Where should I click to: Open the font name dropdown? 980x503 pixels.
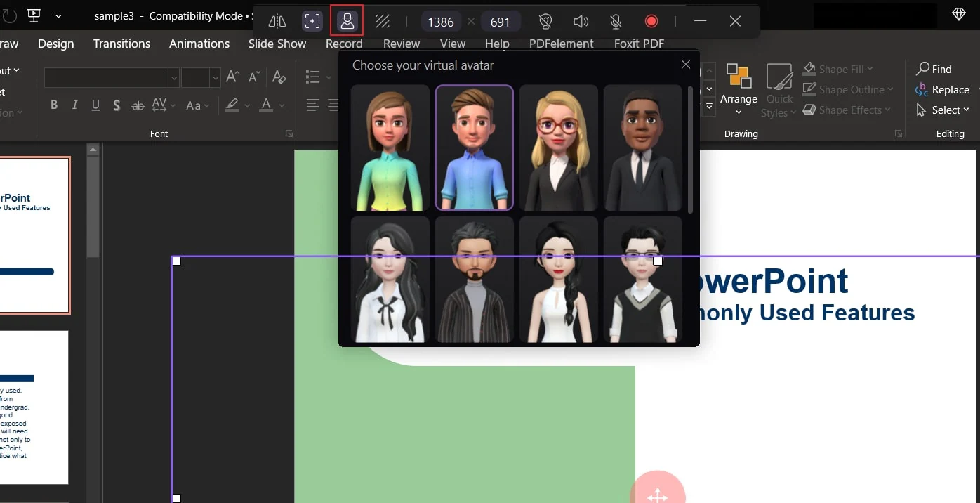click(x=173, y=77)
